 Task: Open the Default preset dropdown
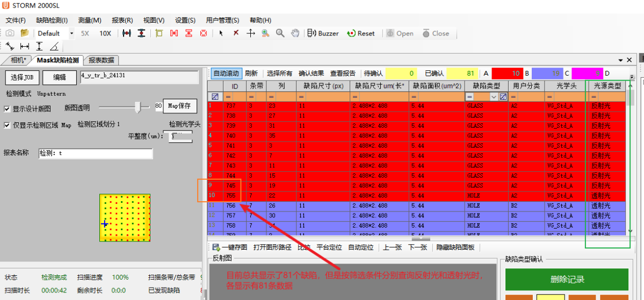(x=72, y=33)
